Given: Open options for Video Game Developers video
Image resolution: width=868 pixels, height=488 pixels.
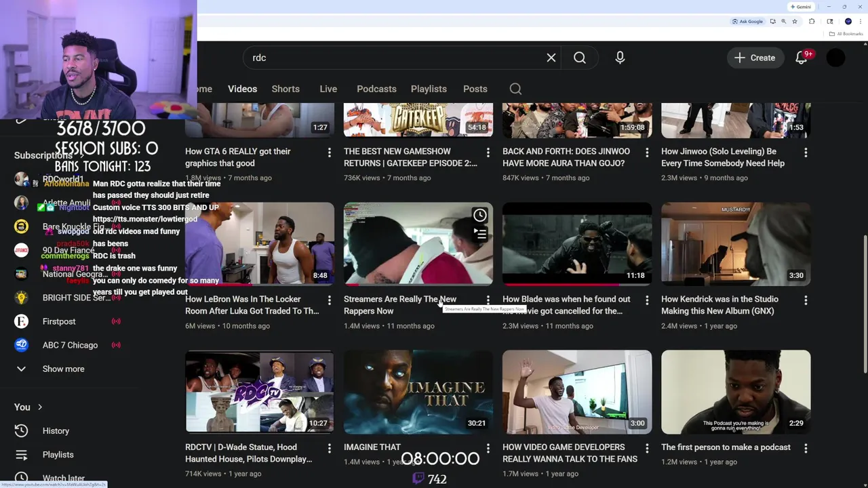Looking at the screenshot, I should [x=647, y=449].
